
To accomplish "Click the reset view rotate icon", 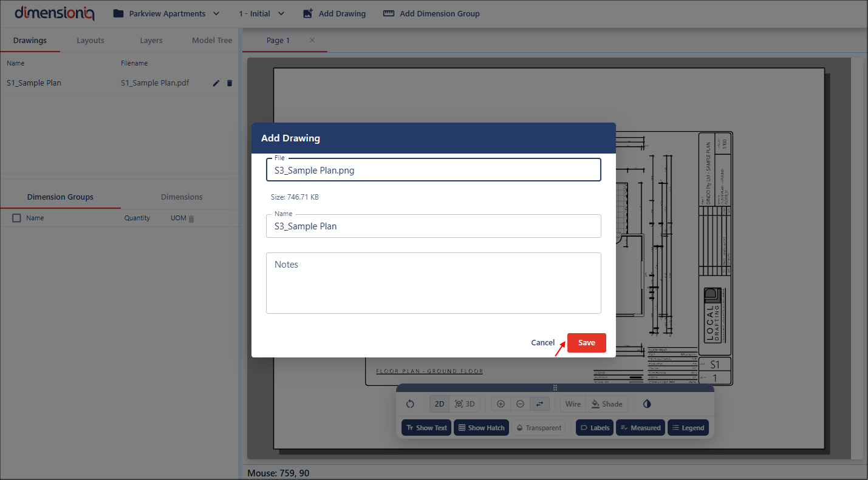I will point(410,404).
